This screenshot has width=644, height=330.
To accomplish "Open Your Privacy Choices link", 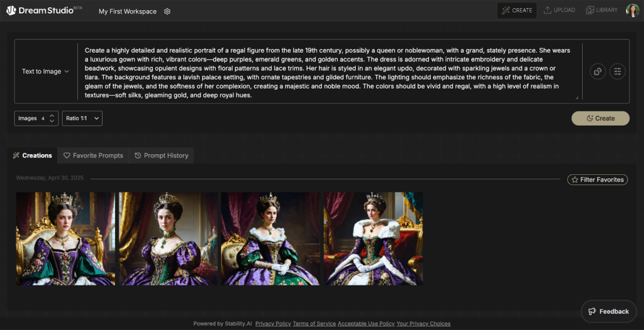I will point(423,324).
